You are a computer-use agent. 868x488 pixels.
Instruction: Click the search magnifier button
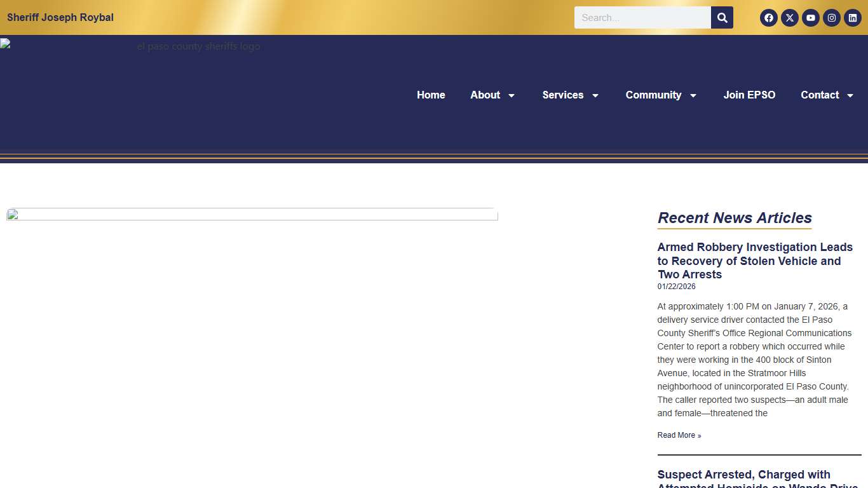point(722,18)
